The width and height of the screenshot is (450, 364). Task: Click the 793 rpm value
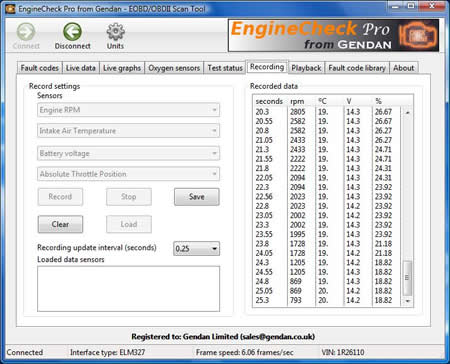(295, 300)
